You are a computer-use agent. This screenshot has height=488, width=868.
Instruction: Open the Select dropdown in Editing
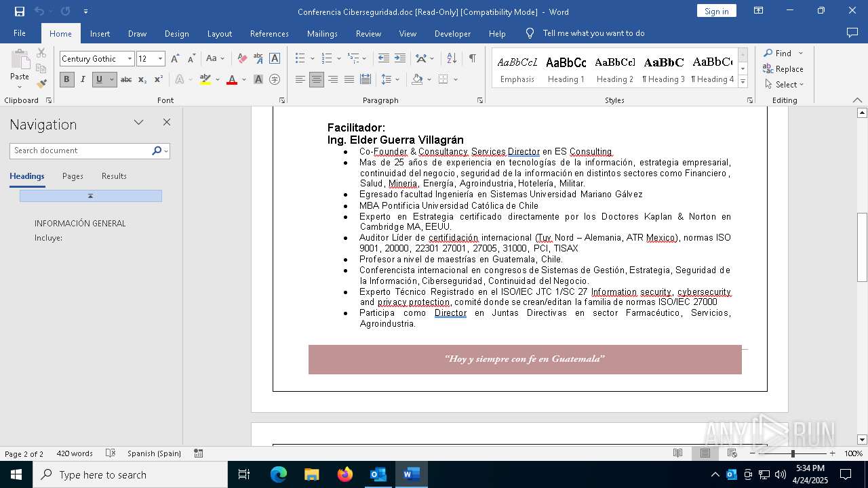[783, 85]
